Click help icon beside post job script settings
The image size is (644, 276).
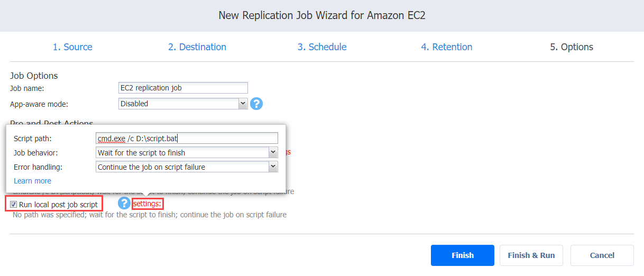pos(124,204)
